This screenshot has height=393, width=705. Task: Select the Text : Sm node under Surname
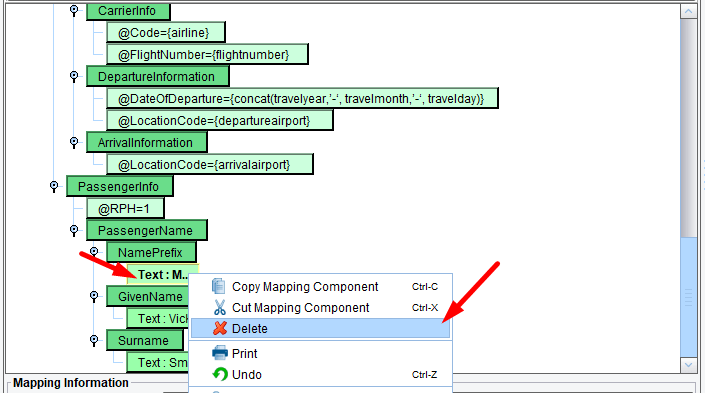158,362
